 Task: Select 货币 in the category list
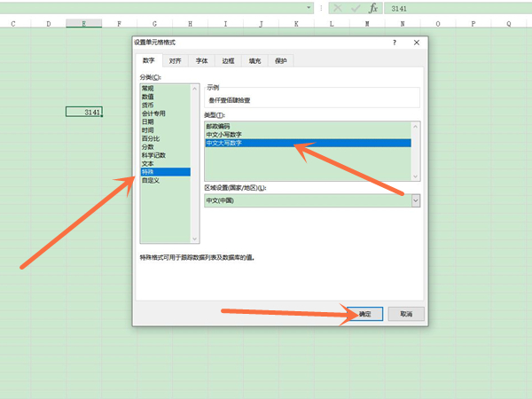point(148,104)
